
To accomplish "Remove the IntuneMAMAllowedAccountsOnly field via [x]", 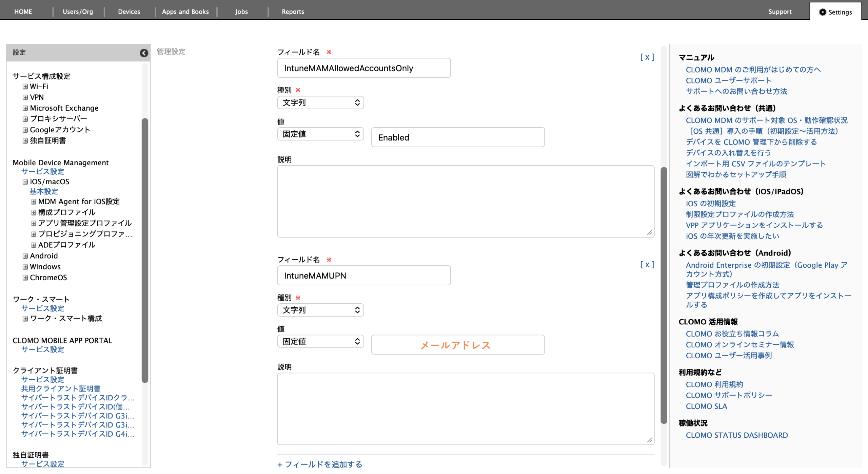I will pos(647,57).
